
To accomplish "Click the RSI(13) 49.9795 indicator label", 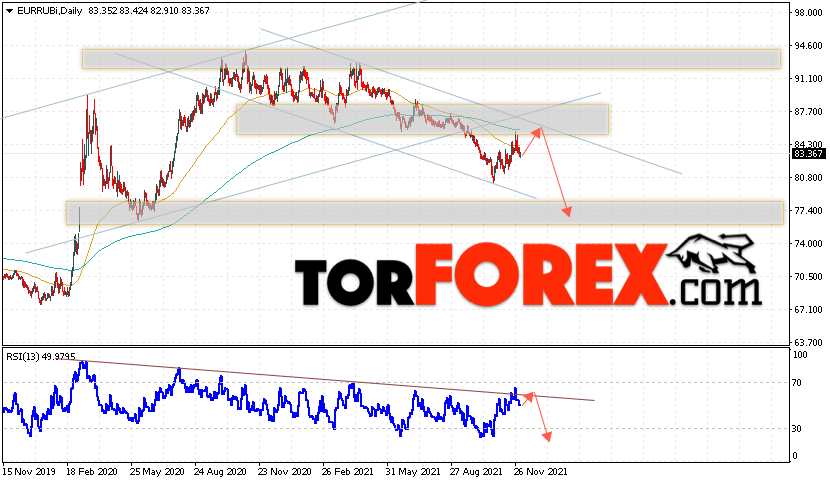I will point(41,356).
